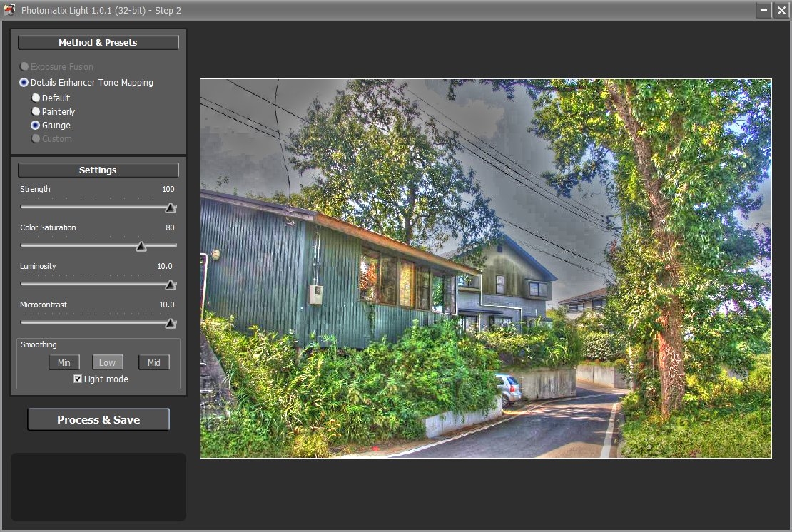This screenshot has height=532, width=792.
Task: Minimize the Photomatix Light window
Action: click(763, 10)
